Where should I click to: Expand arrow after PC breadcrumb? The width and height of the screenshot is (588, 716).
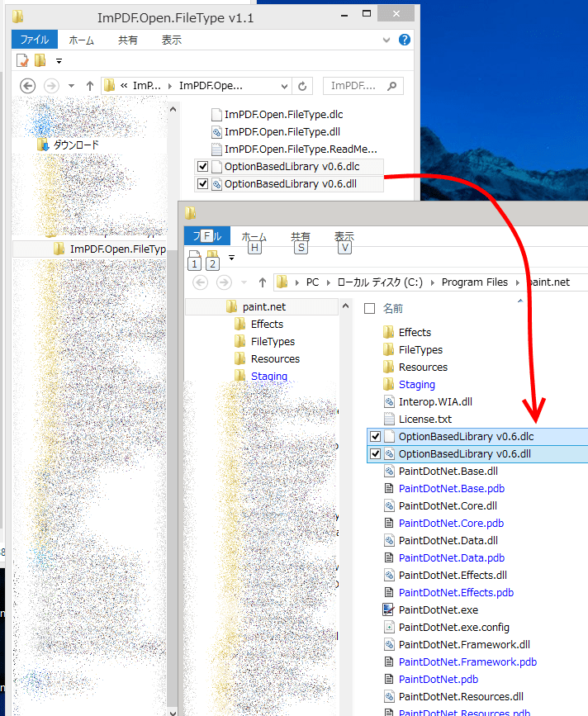pyautogui.click(x=329, y=283)
